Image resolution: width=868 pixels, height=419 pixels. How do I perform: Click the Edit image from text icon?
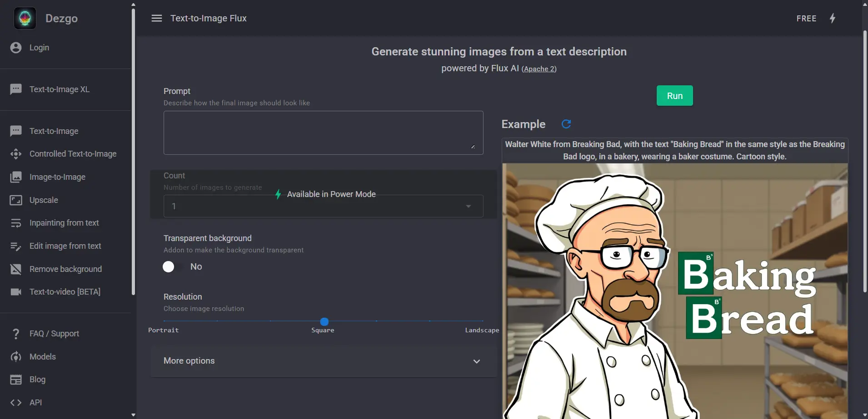point(16,246)
